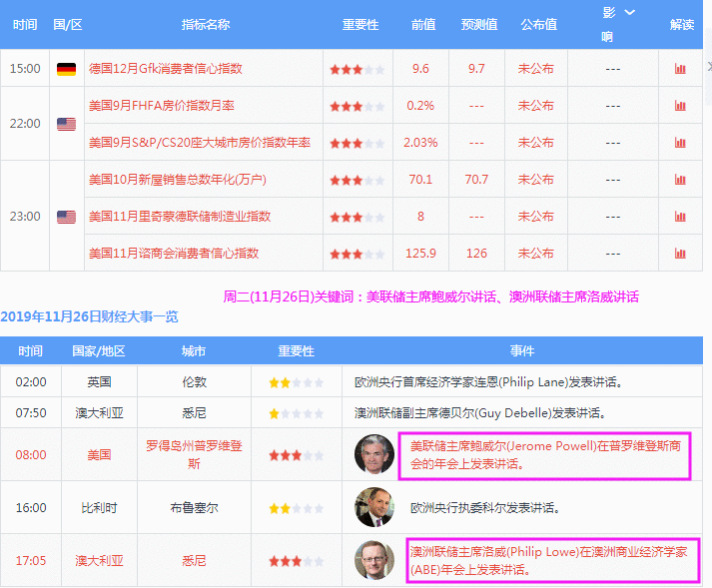
Task: Expand the 影响 column dropdown arrow
Action: (x=629, y=12)
